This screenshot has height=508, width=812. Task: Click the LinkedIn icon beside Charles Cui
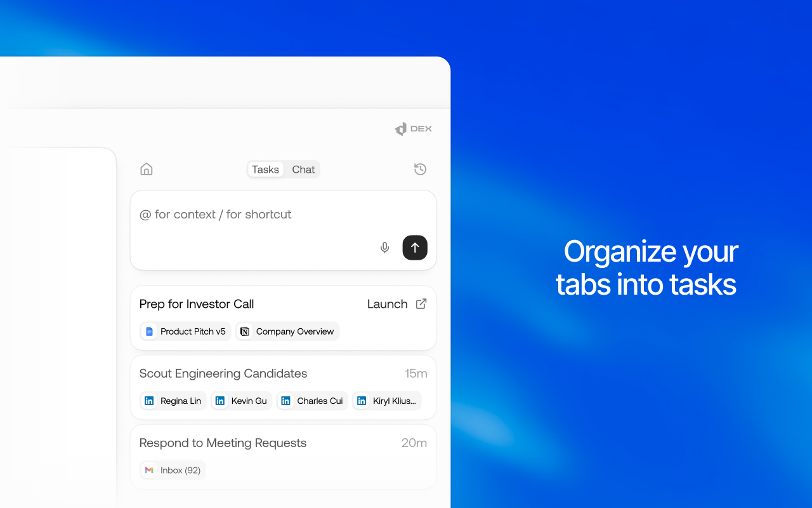(286, 401)
